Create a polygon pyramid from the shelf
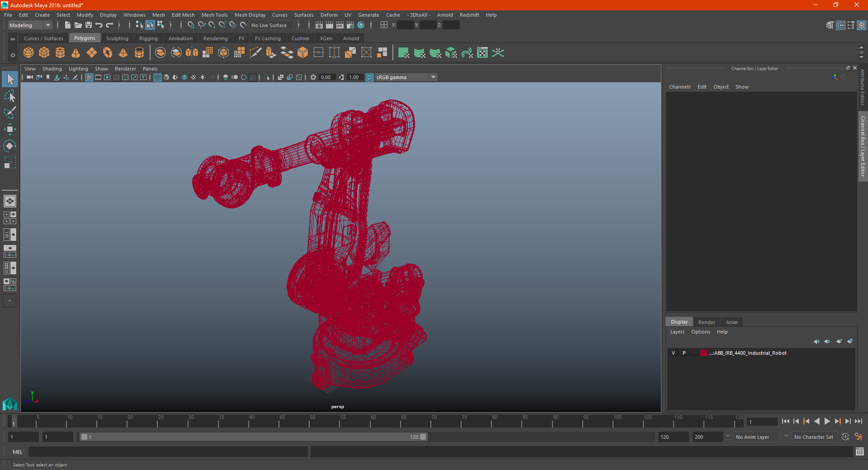 (x=123, y=53)
